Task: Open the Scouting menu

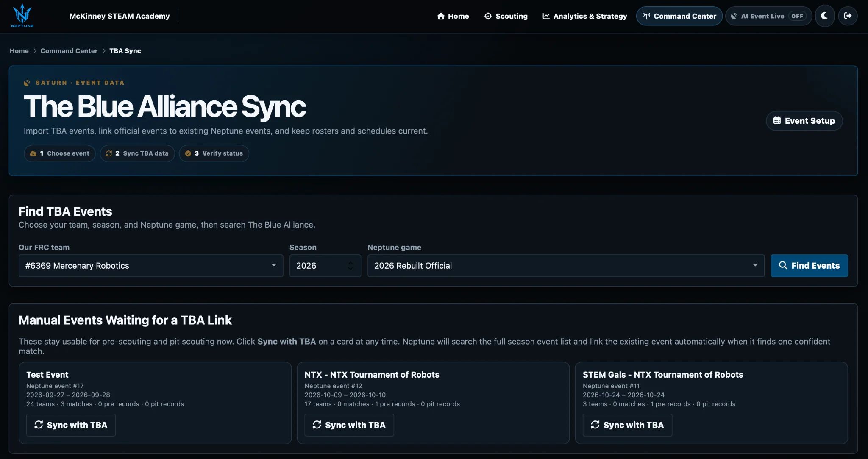Action: click(x=506, y=16)
